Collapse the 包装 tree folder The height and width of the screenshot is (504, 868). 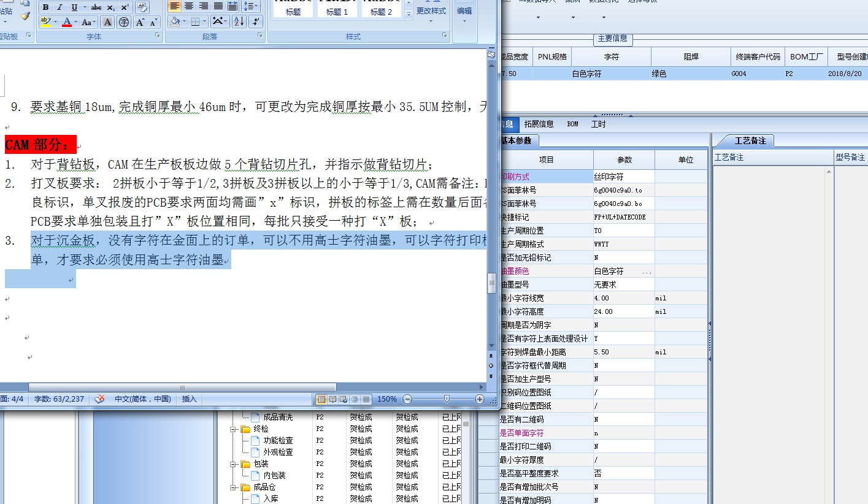234,464
